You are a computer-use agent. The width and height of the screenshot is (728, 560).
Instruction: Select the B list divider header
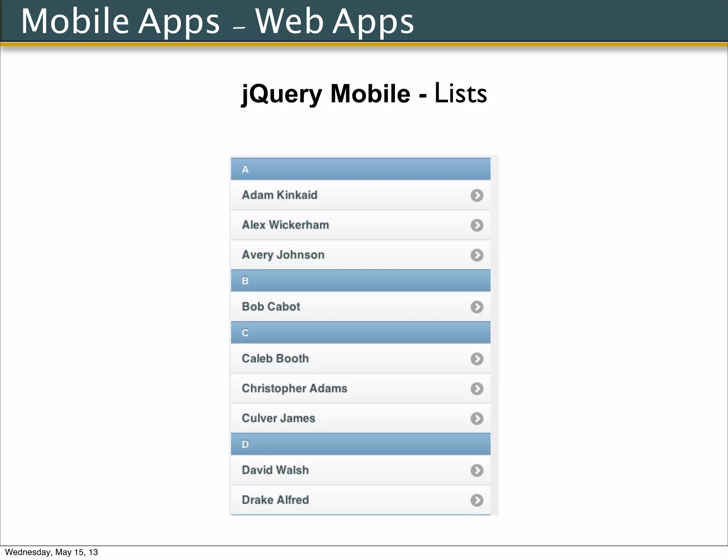(360, 281)
